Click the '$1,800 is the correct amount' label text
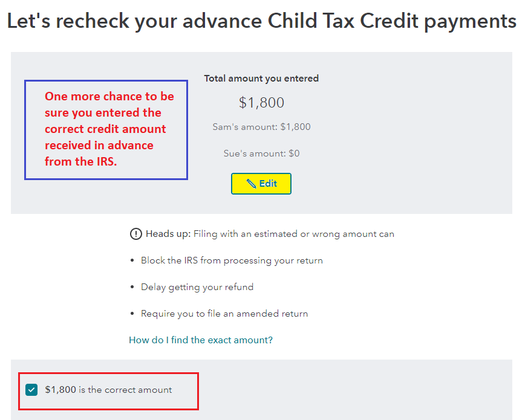 108,390
